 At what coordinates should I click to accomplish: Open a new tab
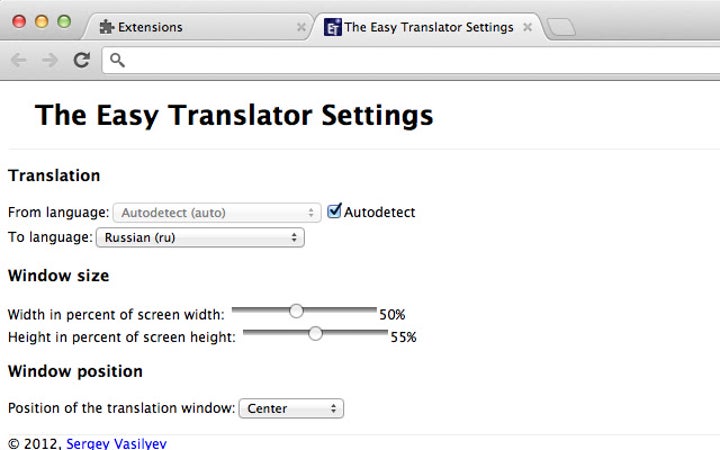(561, 28)
